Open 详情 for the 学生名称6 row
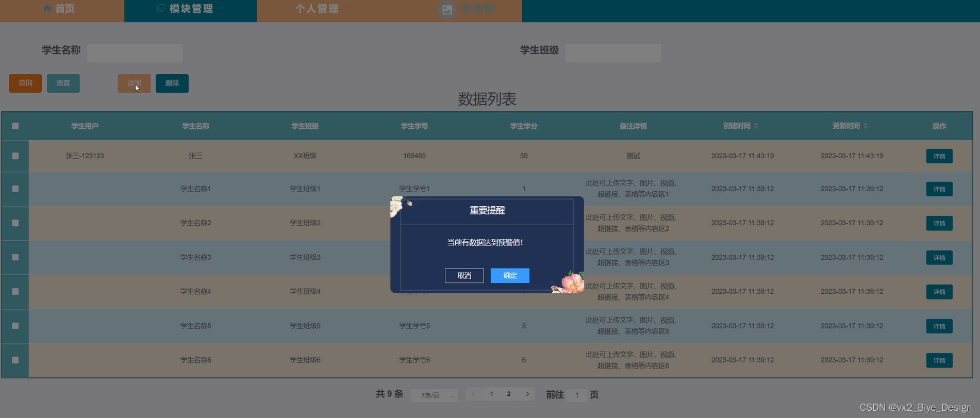Screen dimensions: 980x418 [x=939, y=360]
